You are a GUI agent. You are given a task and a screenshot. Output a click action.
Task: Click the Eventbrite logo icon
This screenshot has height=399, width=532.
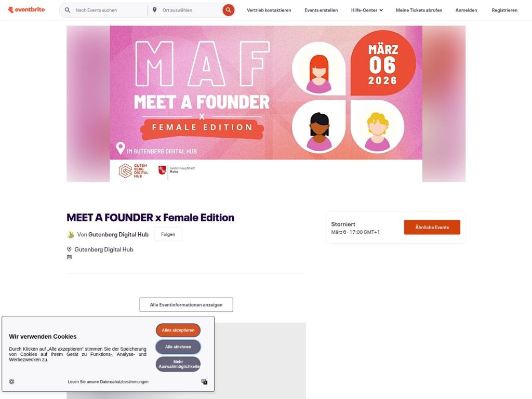coord(10,9)
